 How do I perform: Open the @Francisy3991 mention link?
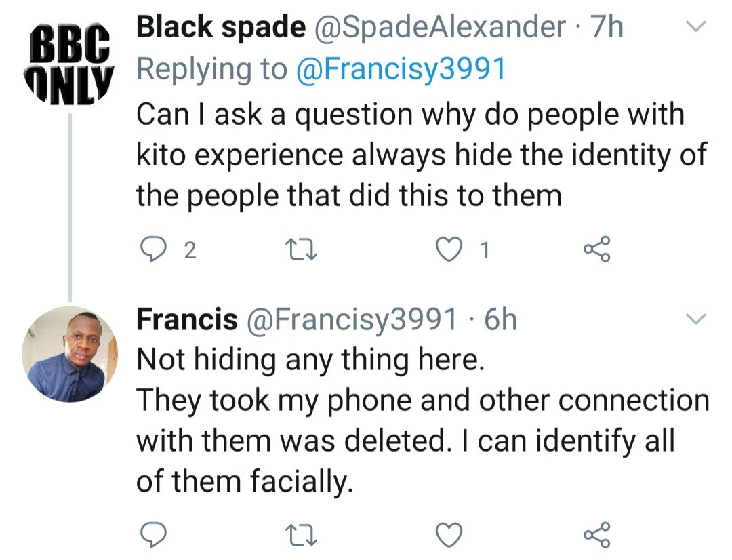click(401, 70)
